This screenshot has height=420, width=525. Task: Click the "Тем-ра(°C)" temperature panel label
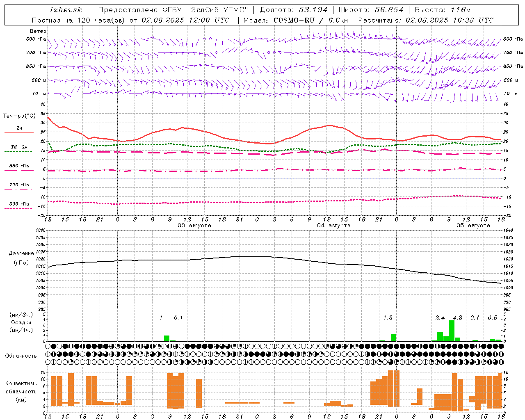coord(19,116)
